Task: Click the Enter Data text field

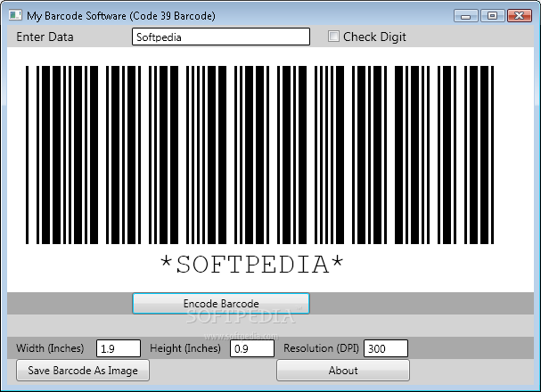Action: pos(221,37)
